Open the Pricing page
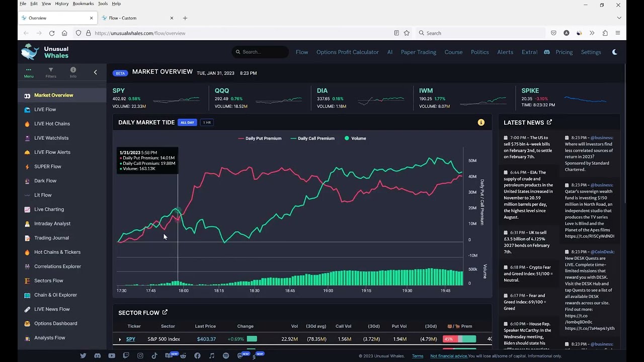Viewport: 644px width, 362px height. tap(564, 52)
